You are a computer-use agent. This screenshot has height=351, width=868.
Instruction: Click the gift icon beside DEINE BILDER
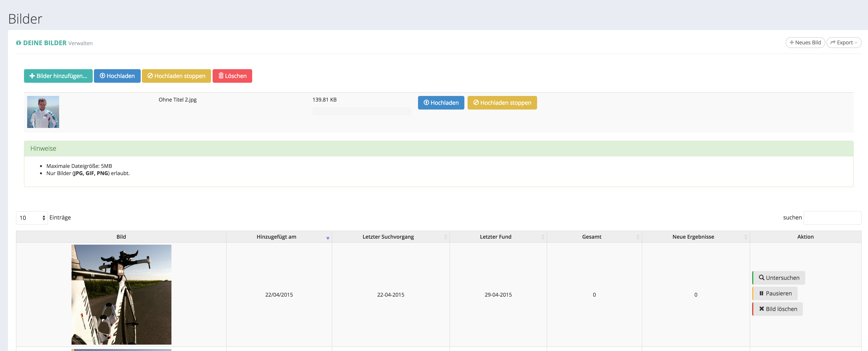(19, 43)
